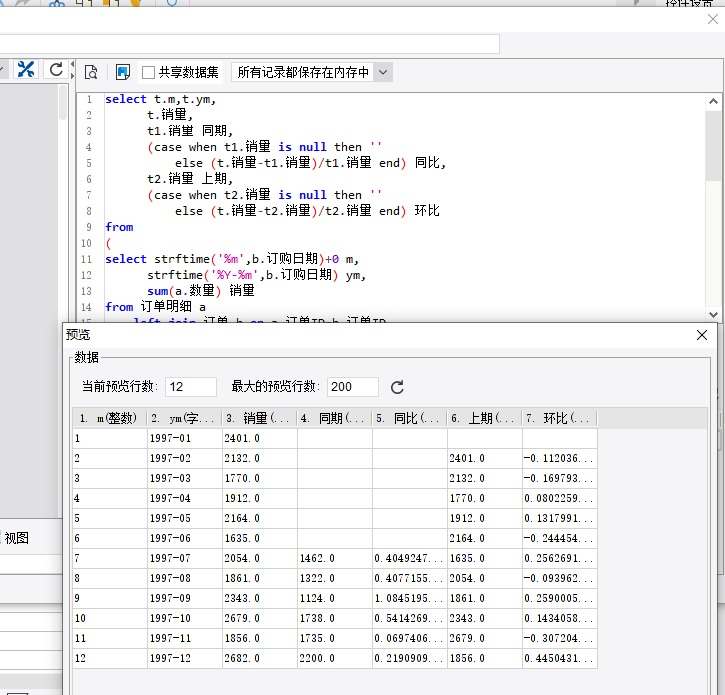The image size is (725, 695).
Task: Click the blue tools icon in left panel
Action: coord(25,70)
